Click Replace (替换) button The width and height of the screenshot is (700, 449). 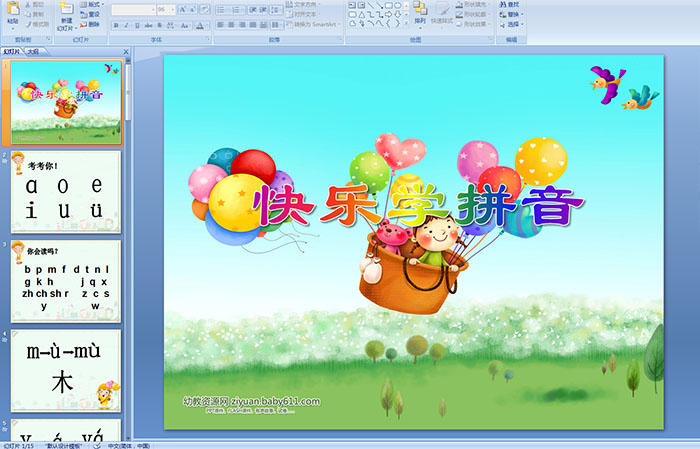[511, 14]
